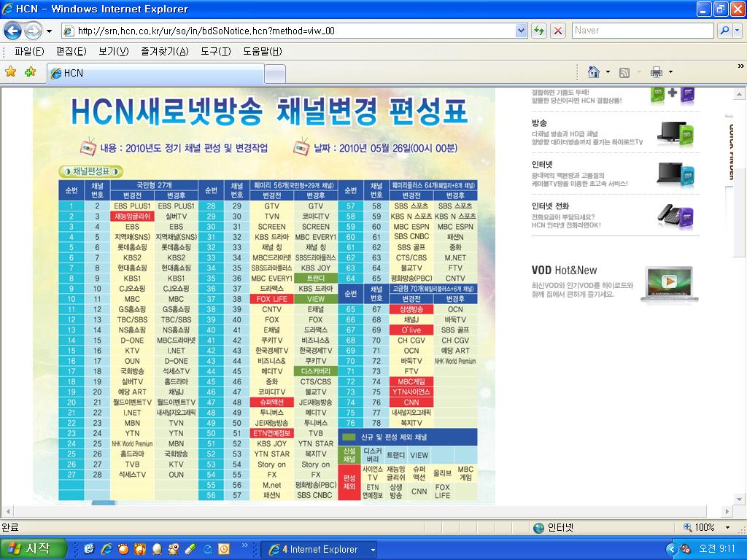747x560 pixels.
Task: Open the orange round-face quick launch icon
Action: 123,549
